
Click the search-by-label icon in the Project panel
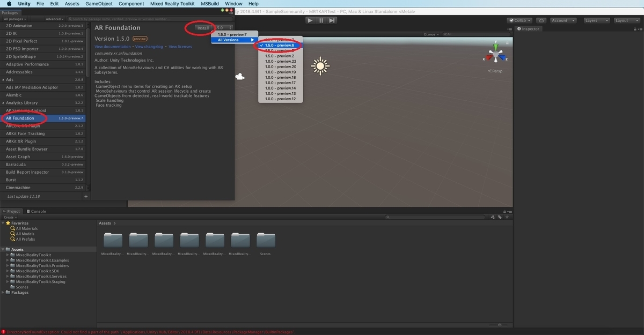tap(500, 217)
